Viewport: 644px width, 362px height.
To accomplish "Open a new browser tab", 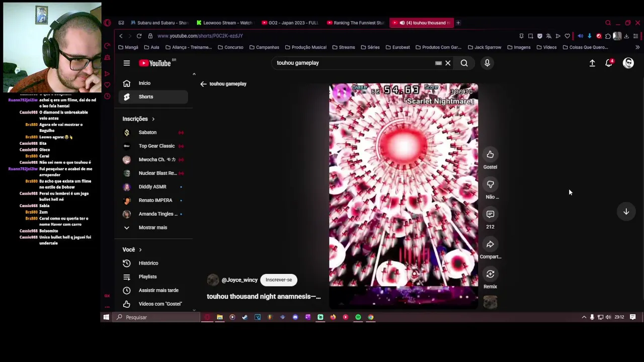I will point(458,23).
